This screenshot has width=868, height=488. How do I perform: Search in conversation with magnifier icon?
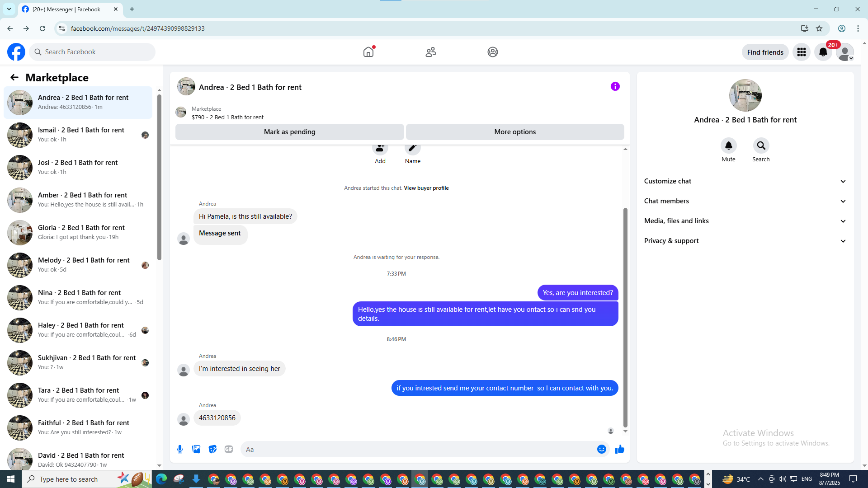click(761, 145)
